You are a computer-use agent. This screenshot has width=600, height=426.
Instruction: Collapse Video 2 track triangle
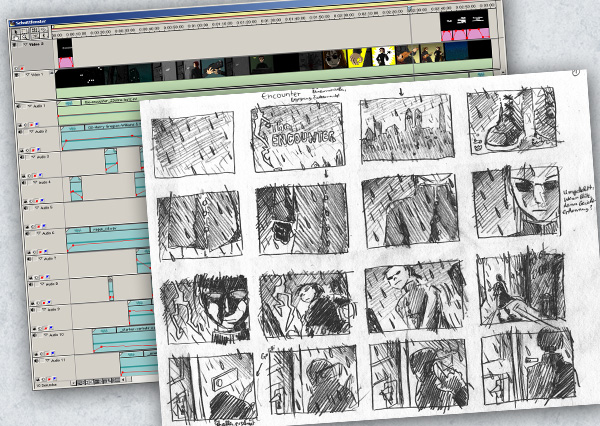coord(25,44)
